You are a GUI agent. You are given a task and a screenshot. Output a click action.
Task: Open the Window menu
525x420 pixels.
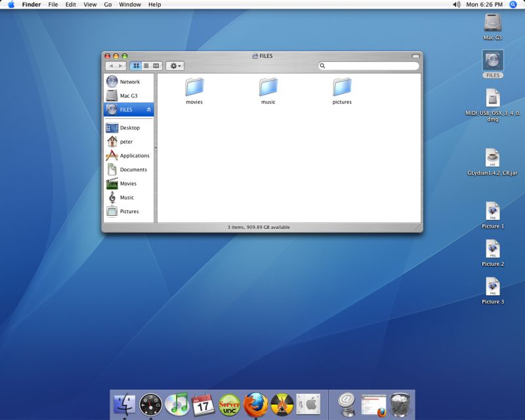[x=130, y=5]
